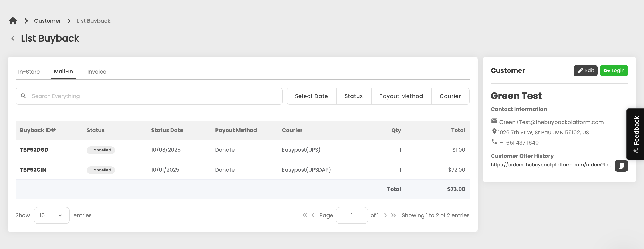Select the Mail-In tab
Screen dimensions: 644x249
pyautogui.click(x=64, y=72)
